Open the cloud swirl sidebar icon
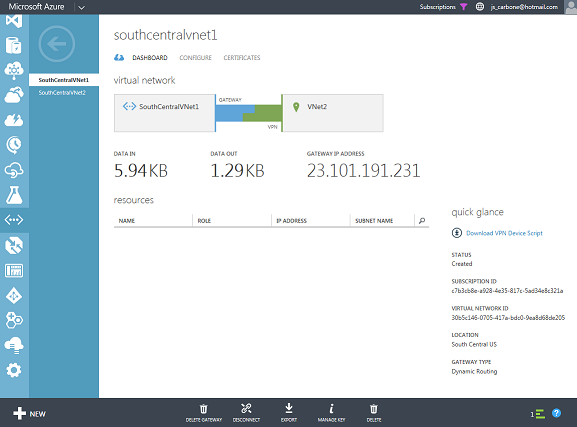Image resolution: width=577 pixels, height=427 pixels. (14, 170)
